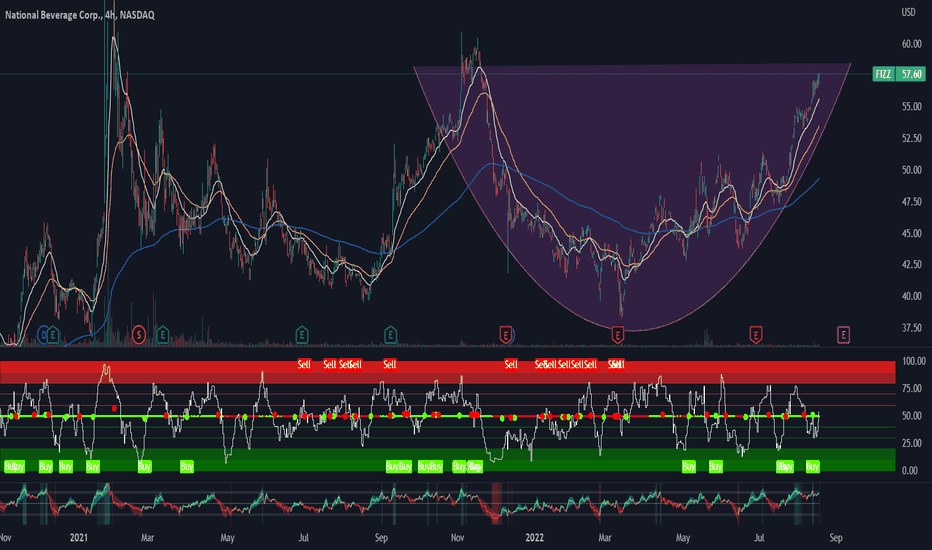Image resolution: width=932 pixels, height=550 pixels.
Task: Click the 2022 time axis label
Action: tap(534, 538)
